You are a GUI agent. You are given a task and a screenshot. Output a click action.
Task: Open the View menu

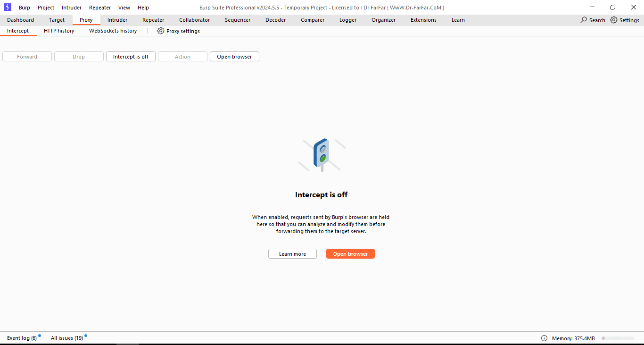click(124, 8)
